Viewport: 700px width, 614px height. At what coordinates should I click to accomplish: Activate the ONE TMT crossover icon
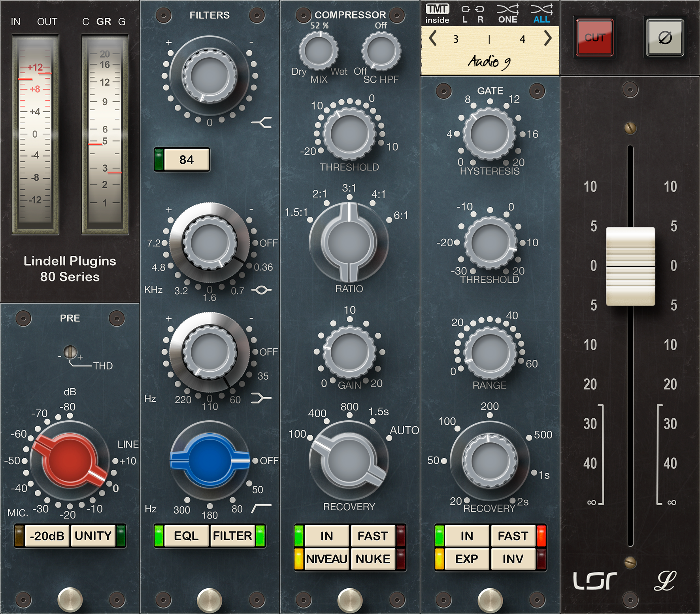[x=508, y=11]
